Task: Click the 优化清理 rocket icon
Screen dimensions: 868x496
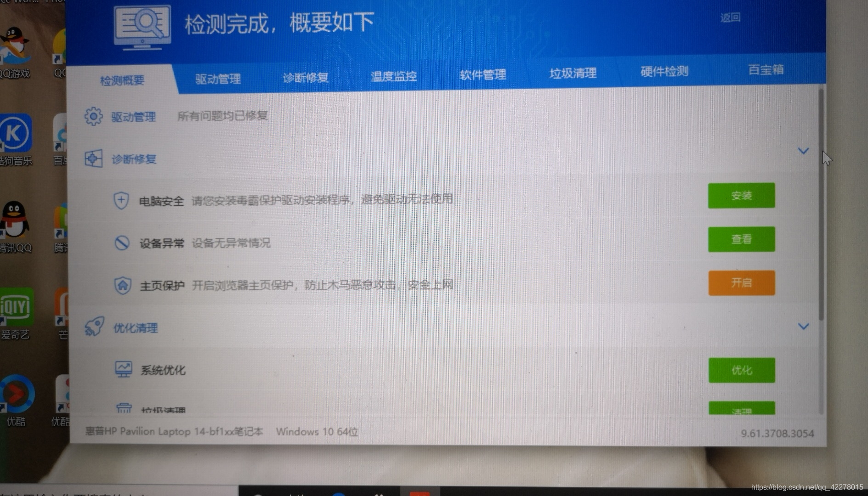Action: point(94,327)
